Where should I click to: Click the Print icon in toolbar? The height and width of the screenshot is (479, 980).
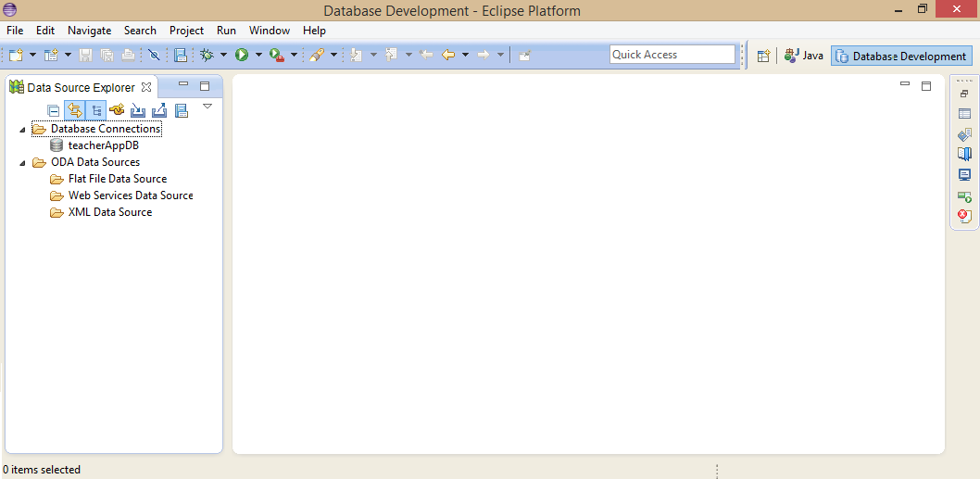pos(128,55)
